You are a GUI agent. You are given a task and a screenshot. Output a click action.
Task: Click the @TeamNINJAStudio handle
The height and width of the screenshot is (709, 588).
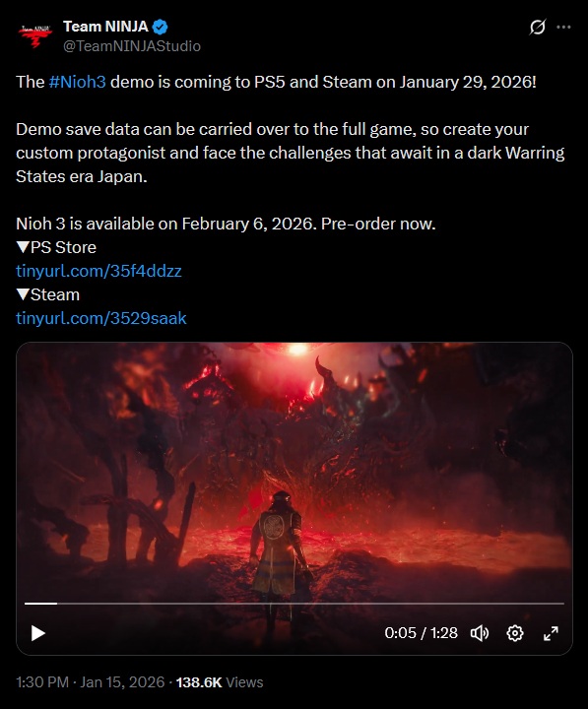tap(132, 46)
